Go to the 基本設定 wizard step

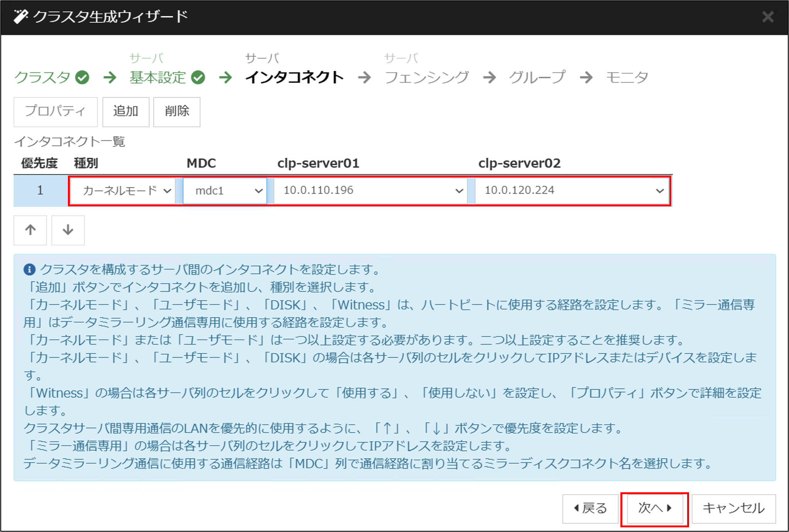[x=158, y=78]
